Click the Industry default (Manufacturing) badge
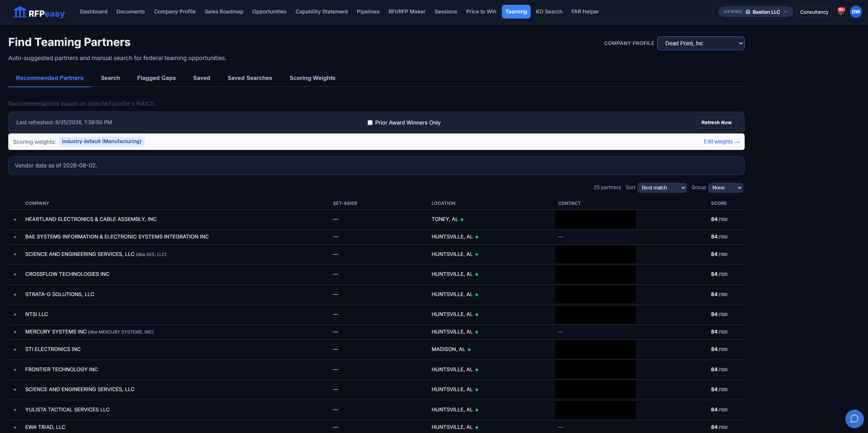 (x=102, y=141)
